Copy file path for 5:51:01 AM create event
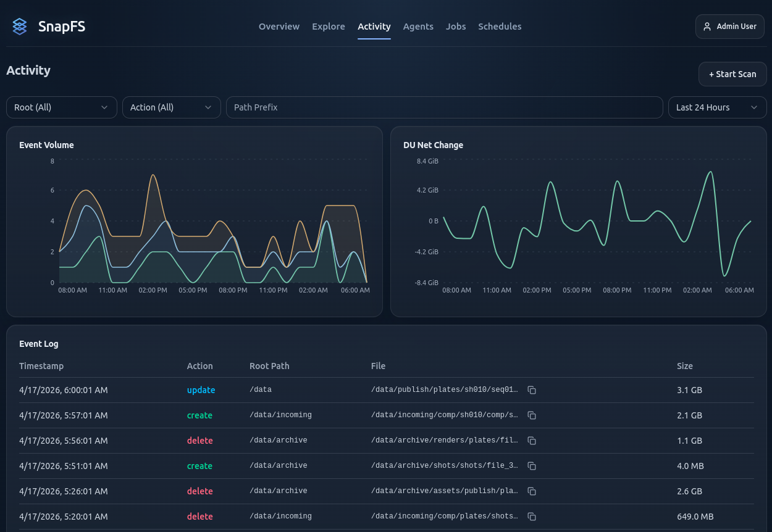 [532, 466]
